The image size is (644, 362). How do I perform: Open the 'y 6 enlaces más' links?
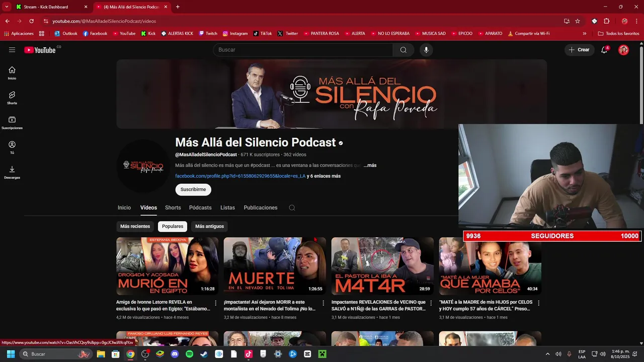[324, 176]
